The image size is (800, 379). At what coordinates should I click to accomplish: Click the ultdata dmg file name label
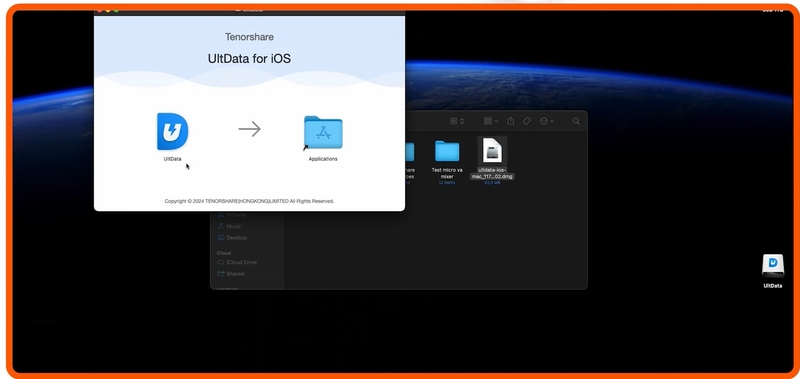click(x=492, y=173)
